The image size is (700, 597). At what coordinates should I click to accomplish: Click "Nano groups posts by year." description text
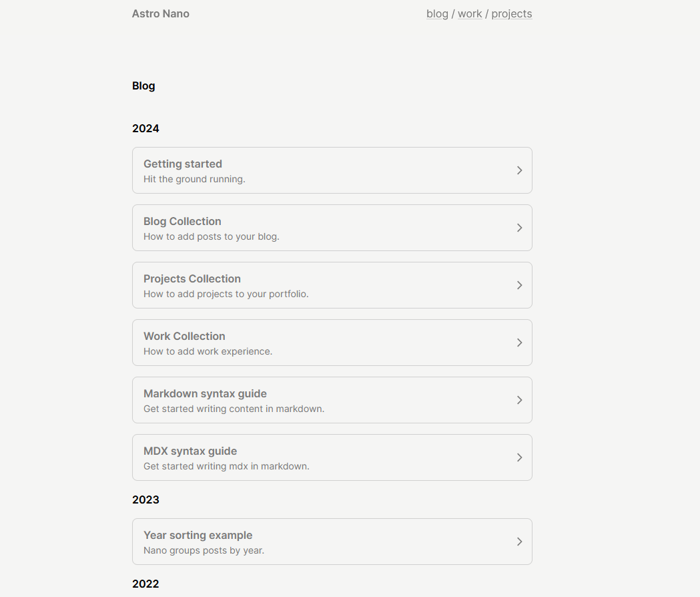point(204,550)
